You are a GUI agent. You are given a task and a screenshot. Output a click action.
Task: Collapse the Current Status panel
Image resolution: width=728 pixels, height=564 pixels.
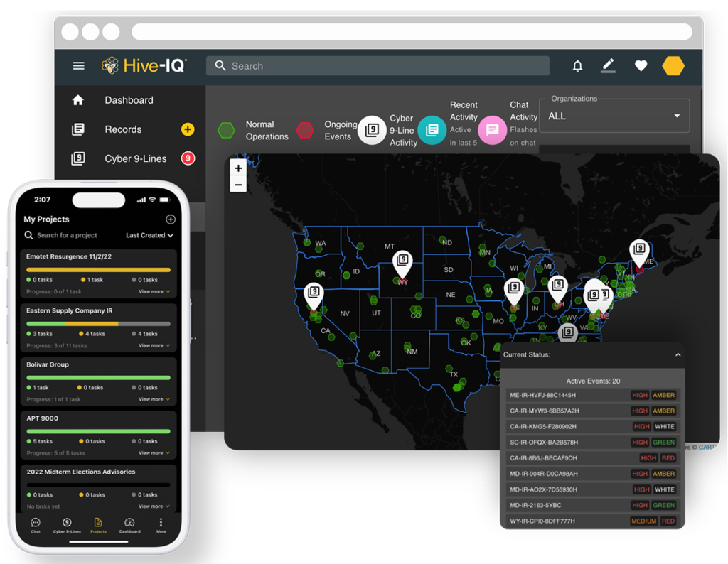pyautogui.click(x=678, y=354)
